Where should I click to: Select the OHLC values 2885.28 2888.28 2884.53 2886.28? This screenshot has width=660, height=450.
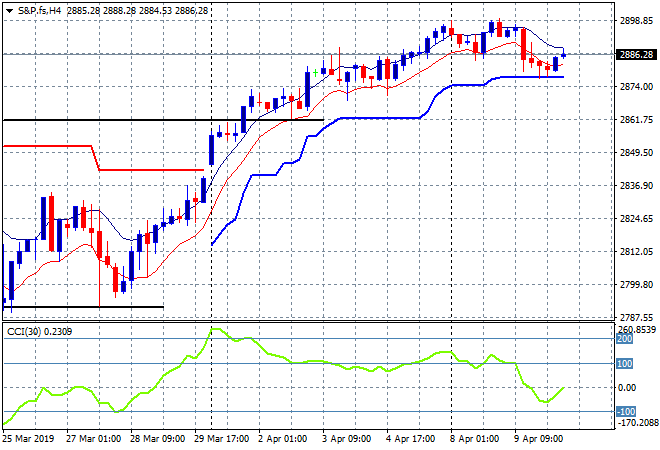(x=137, y=11)
